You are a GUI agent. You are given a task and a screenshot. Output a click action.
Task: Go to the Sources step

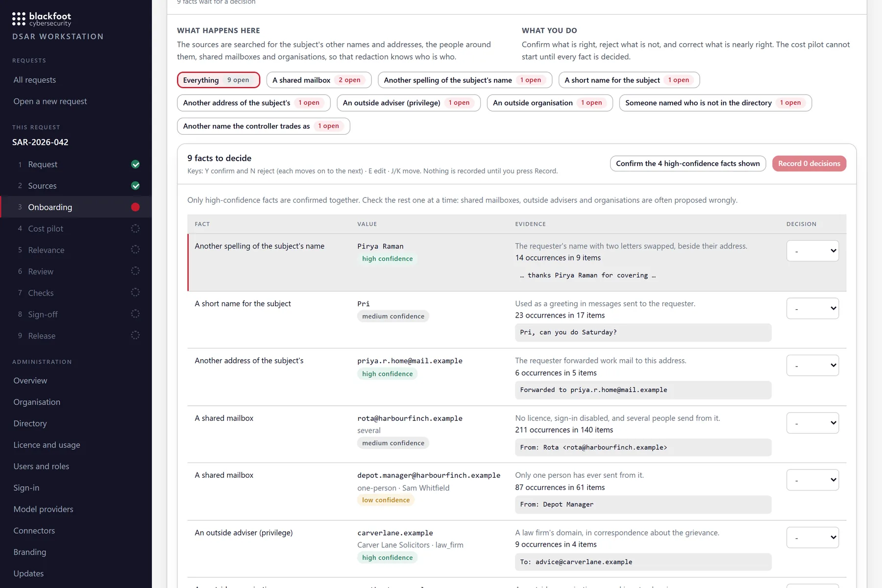(76, 186)
